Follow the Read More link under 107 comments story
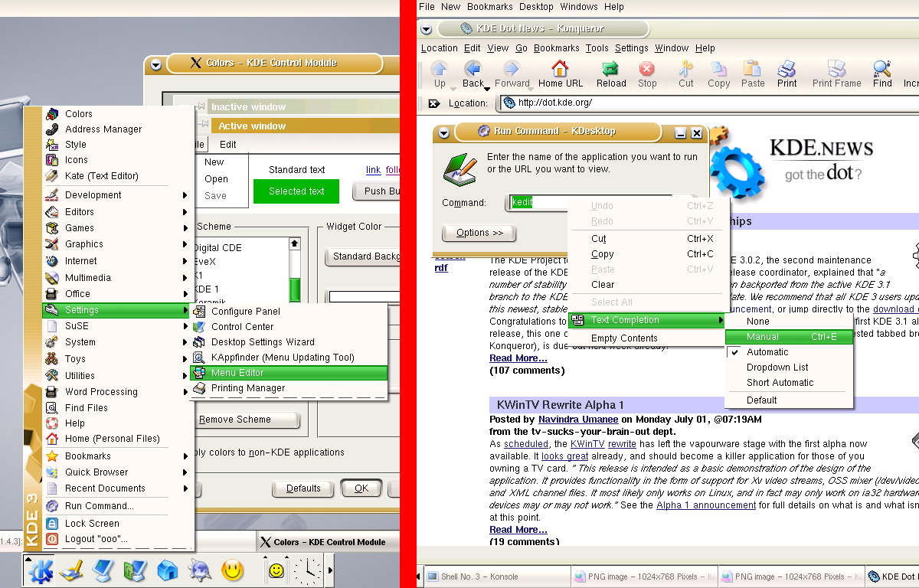Screen dimensions: 919x588 pyautogui.click(x=518, y=358)
